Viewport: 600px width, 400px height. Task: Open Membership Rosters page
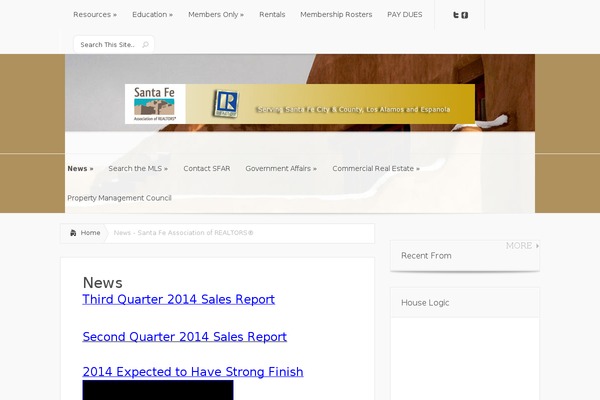336,15
